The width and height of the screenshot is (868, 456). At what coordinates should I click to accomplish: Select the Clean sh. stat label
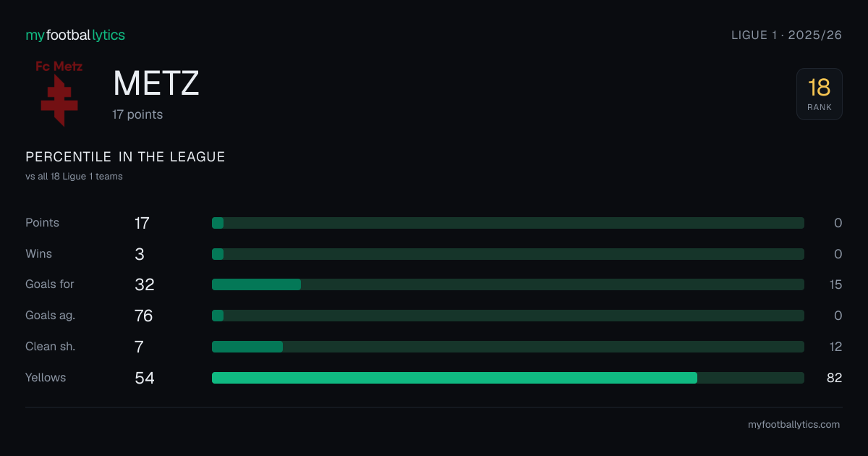point(50,347)
